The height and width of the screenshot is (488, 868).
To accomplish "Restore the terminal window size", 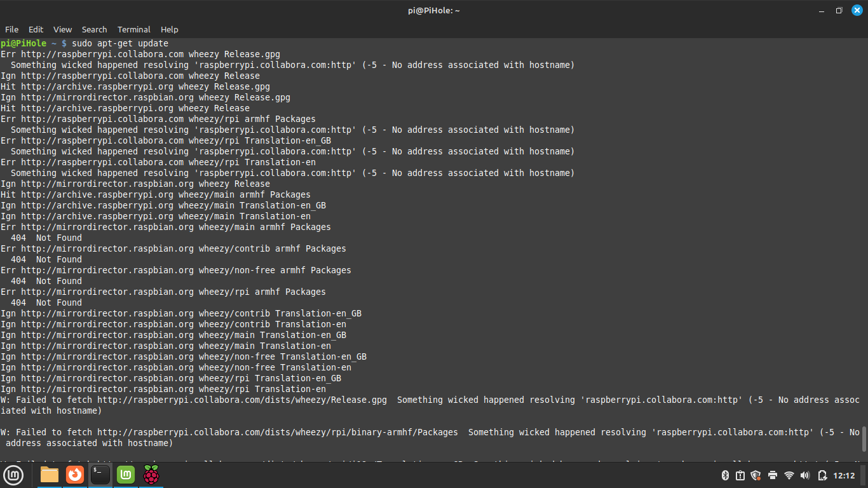I will (x=839, y=10).
